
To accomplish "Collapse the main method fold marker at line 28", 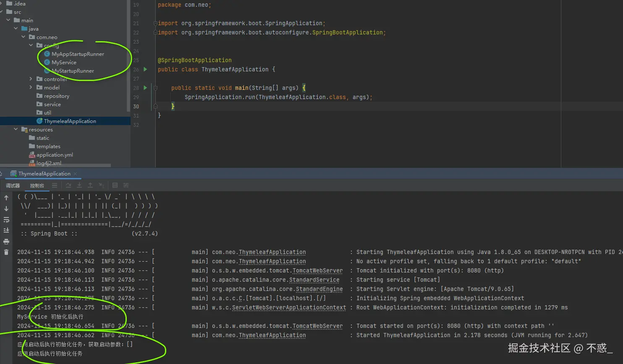I will (x=155, y=88).
